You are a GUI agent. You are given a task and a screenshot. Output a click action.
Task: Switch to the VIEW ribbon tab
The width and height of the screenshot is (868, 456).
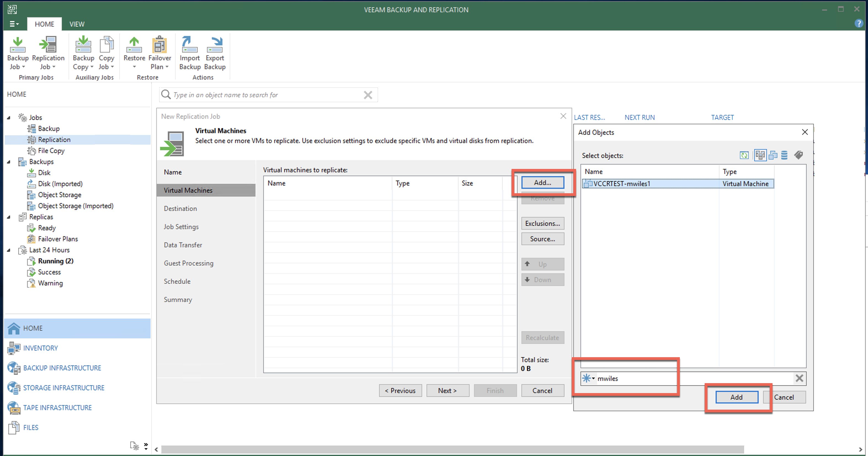(x=77, y=24)
